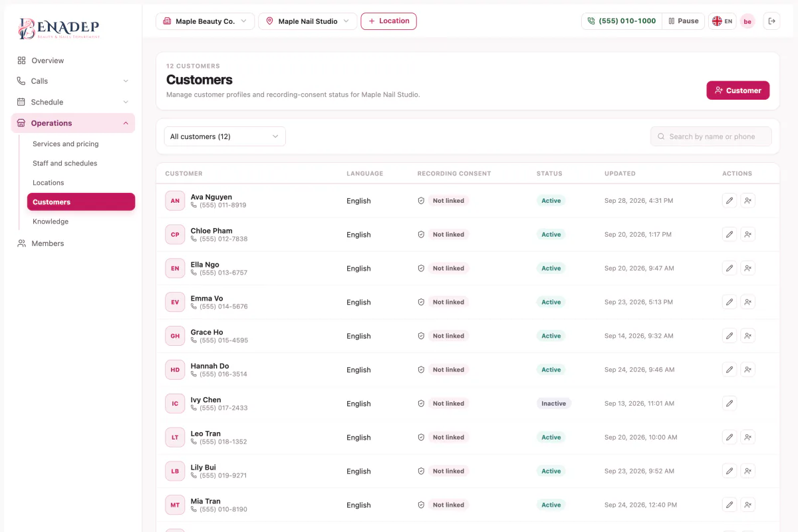798x532 pixels.
Task: Click the Recording Consent column header
Action: (454, 174)
